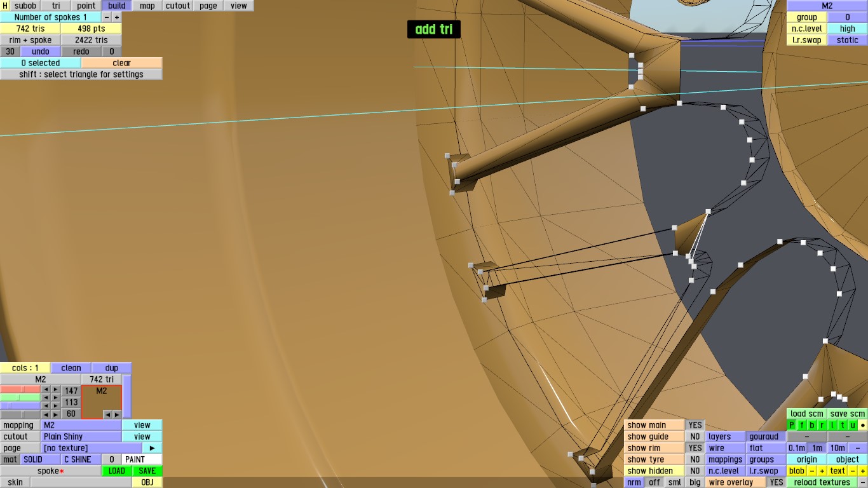
Task: Click the undo button
Action: pyautogui.click(x=41, y=51)
